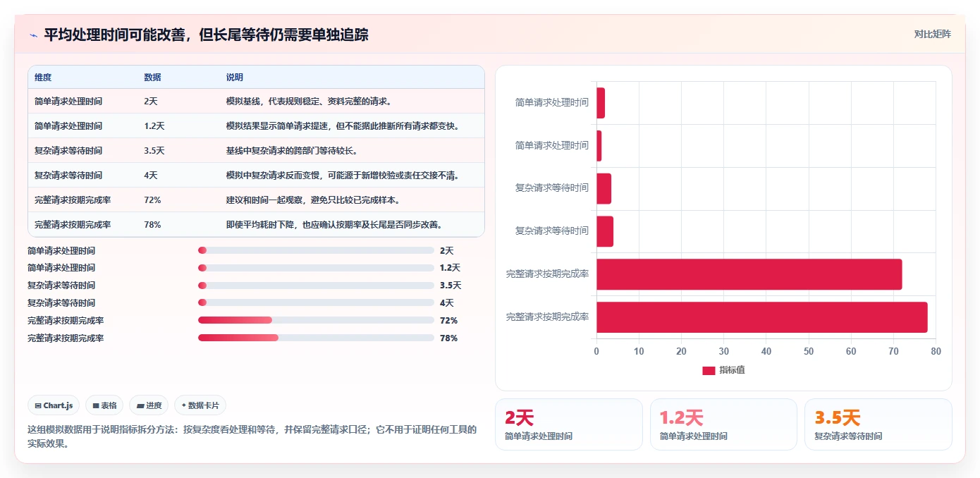Click the 说明 table column header

(234, 77)
